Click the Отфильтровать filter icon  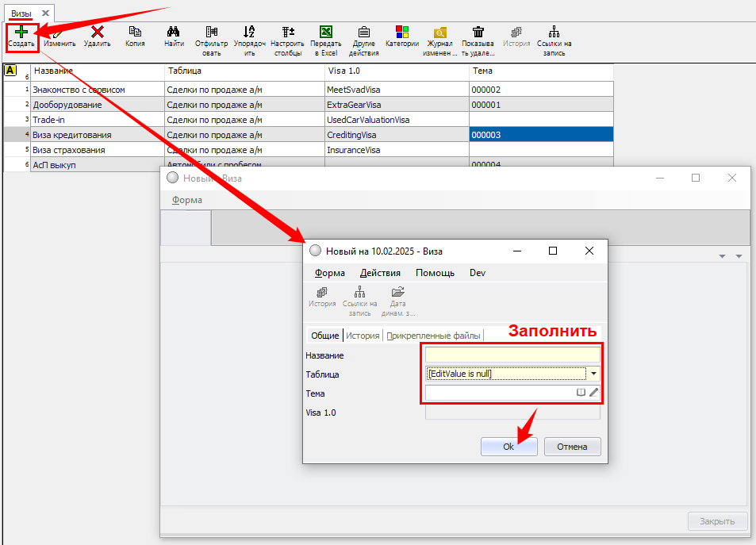[x=211, y=33]
